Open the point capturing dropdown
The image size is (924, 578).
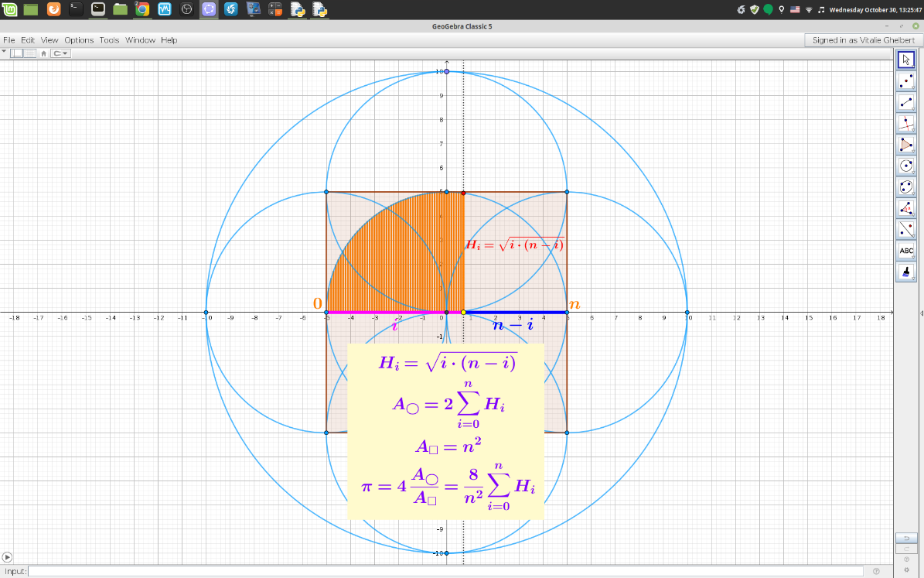click(60, 53)
